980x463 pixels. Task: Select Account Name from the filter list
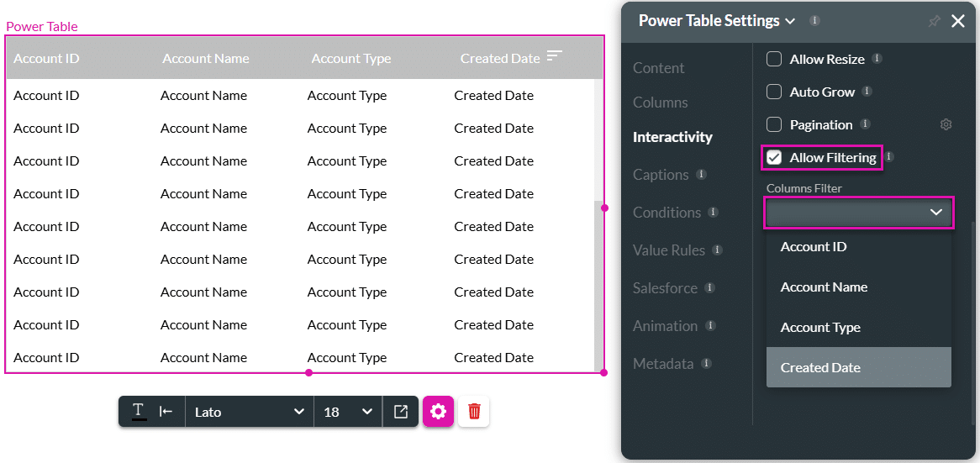pos(824,287)
